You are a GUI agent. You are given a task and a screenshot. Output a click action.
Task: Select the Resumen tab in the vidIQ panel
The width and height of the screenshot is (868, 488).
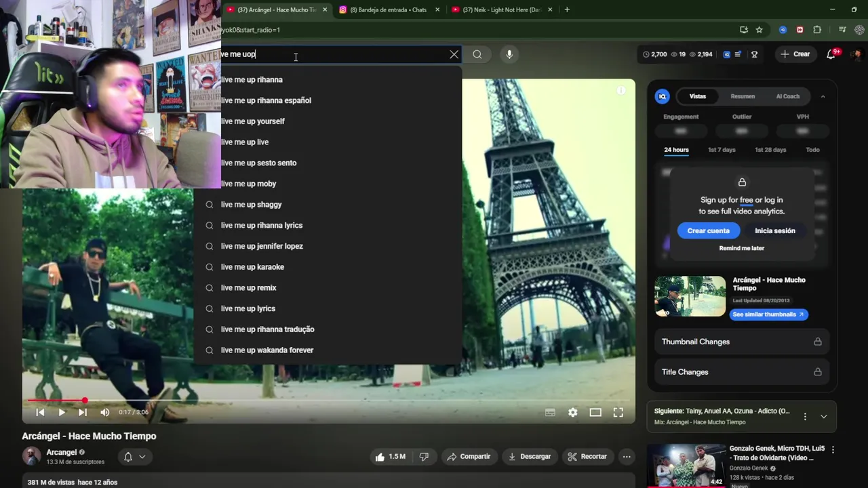click(743, 96)
